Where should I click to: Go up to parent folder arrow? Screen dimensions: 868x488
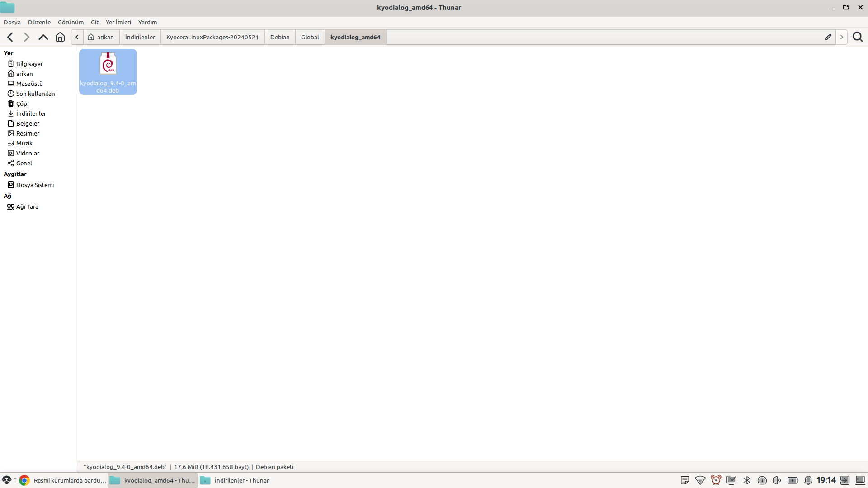(43, 37)
